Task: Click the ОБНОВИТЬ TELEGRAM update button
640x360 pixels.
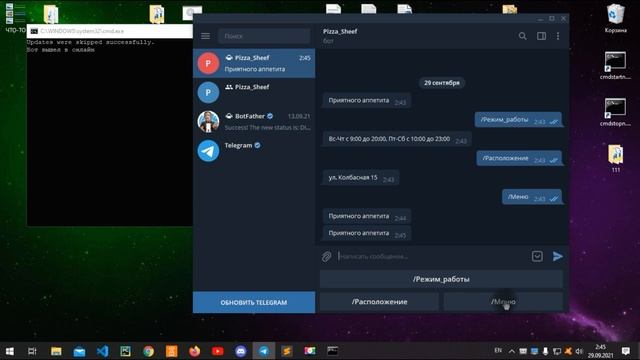Action: coord(254,302)
